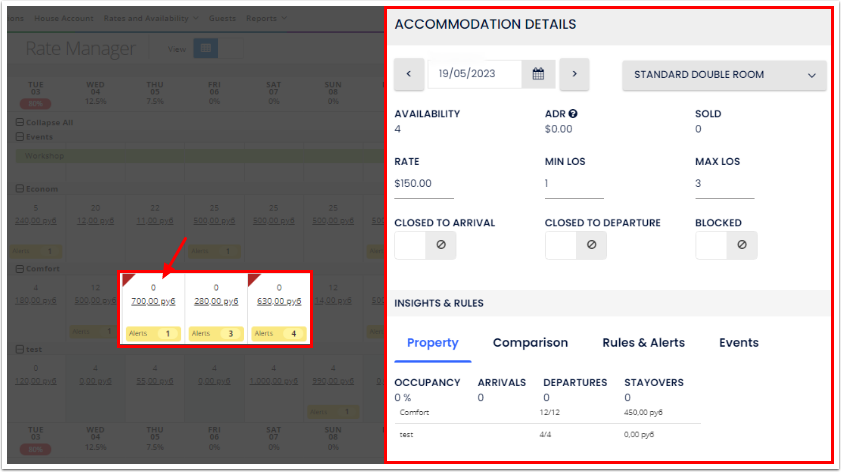Screen dimensions: 841x472
Task: Click the grid view icon in Rate Manager
Action: tap(204, 48)
